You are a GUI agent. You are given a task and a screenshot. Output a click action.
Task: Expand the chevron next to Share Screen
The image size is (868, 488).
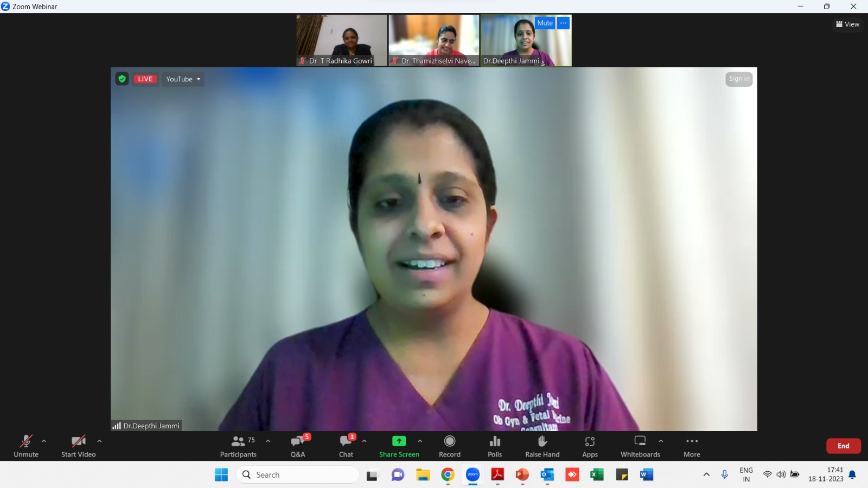click(420, 441)
